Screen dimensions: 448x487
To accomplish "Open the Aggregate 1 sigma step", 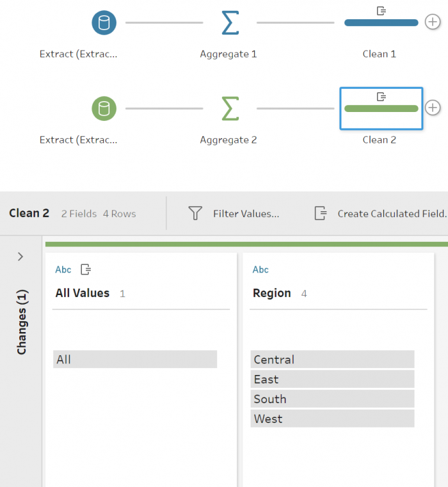I will (x=230, y=22).
